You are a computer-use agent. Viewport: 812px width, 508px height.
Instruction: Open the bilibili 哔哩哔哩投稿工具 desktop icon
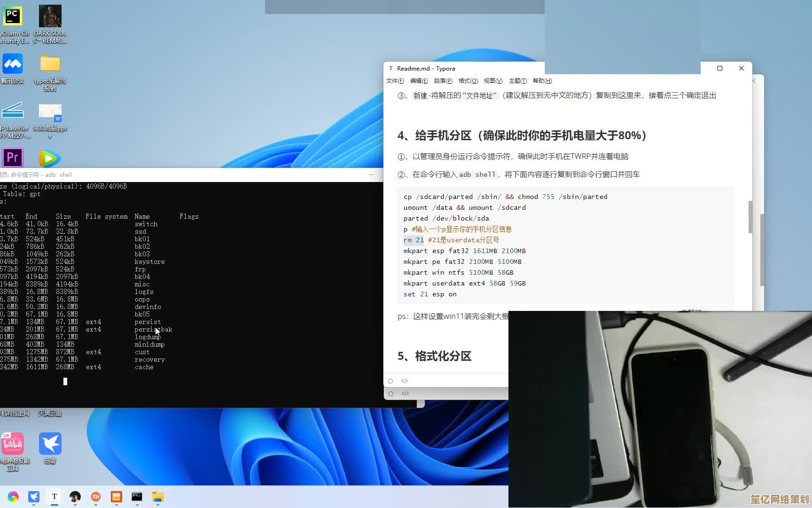pos(13,443)
